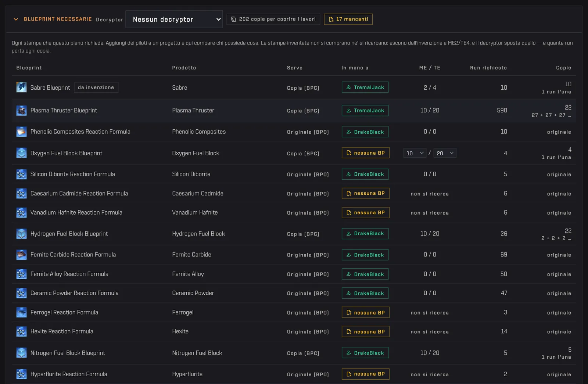Collapse the Blueprint Necessarie section chevron
The image size is (588, 384).
click(x=16, y=19)
